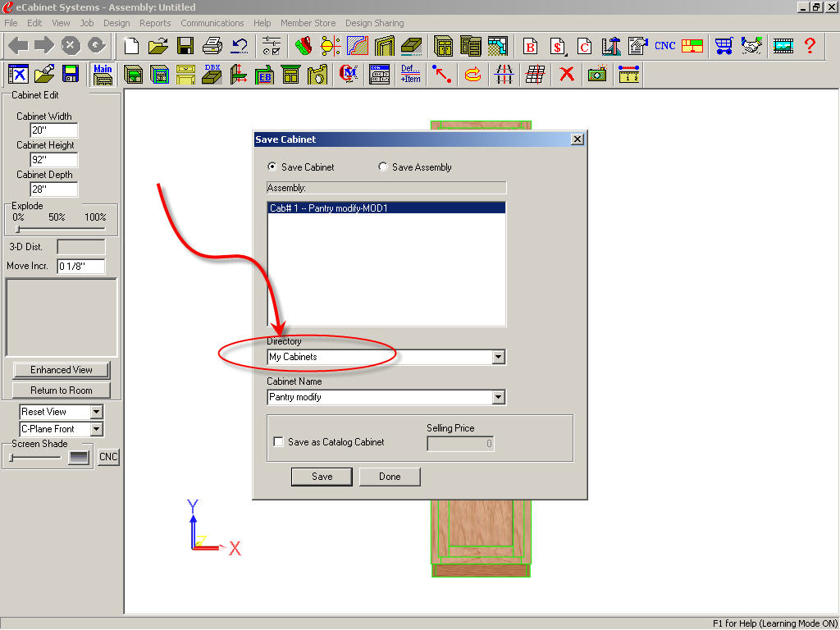
Task: Click the floppy disk save icon in top toolbar
Action: coord(185,46)
